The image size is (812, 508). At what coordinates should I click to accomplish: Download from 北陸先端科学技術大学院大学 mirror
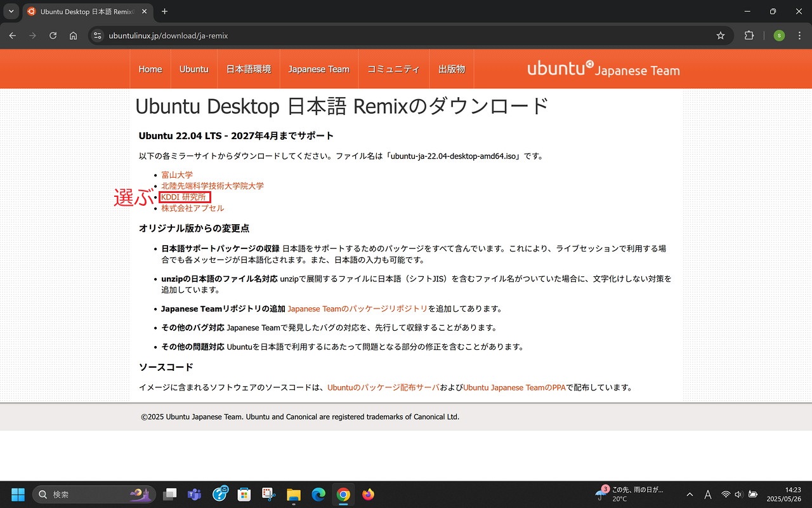click(x=213, y=186)
